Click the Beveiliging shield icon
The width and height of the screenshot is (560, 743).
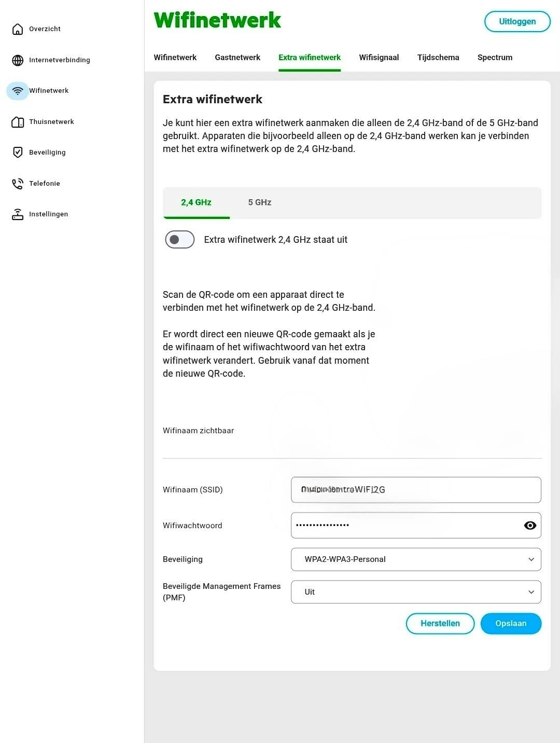[18, 153]
